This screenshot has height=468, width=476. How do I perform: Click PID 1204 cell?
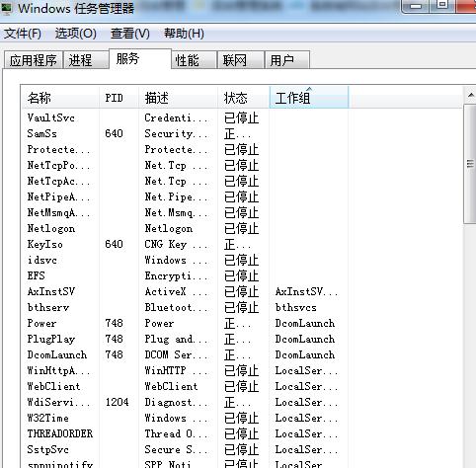pyautogui.click(x=117, y=402)
